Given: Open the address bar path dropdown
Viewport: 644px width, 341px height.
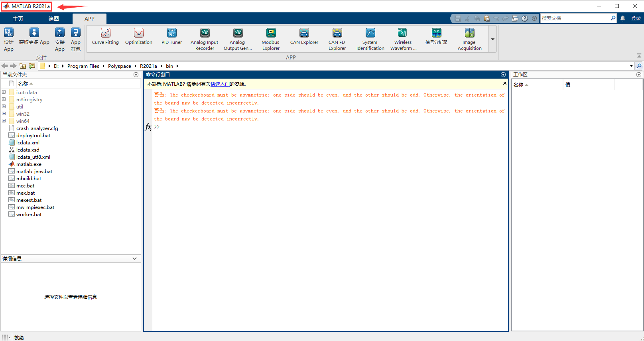Looking at the screenshot, I should pyautogui.click(x=631, y=66).
